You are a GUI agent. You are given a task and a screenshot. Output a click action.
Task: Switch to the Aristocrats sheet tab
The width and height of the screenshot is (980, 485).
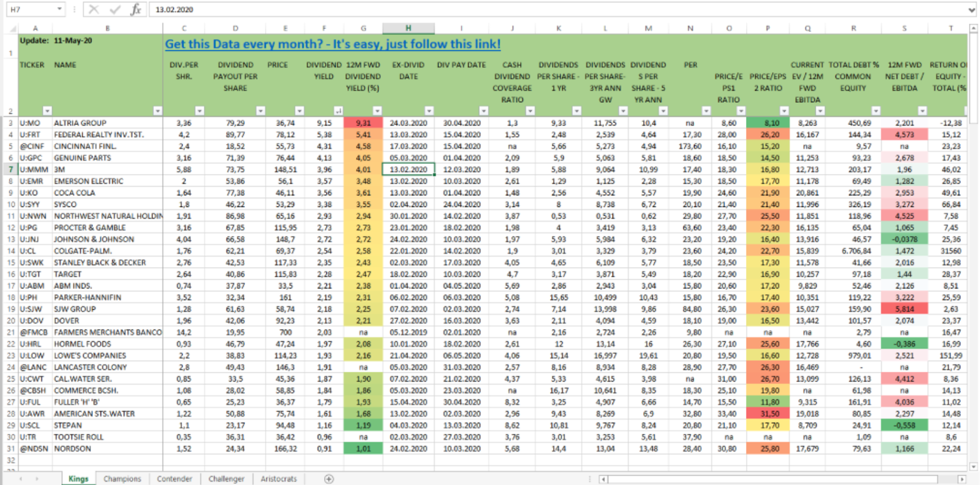[279, 479]
